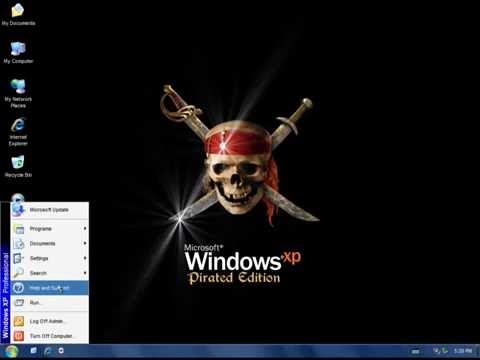Open Microsoft Update from Start menu
Viewport: 480px width, 360px height.
tap(50, 210)
